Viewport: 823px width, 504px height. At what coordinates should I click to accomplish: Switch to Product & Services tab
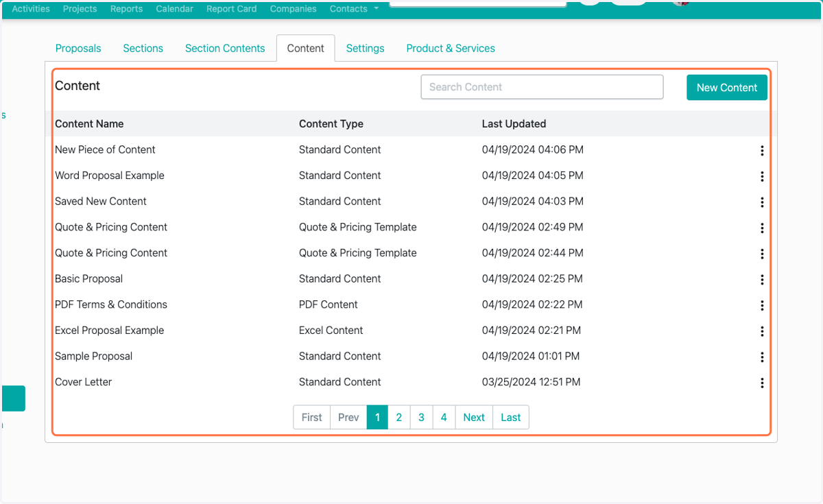click(x=451, y=48)
